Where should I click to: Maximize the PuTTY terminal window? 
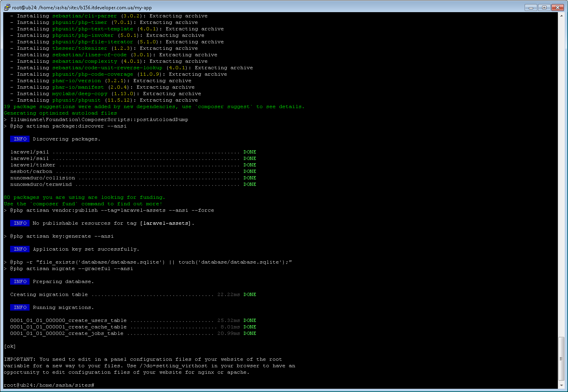[543, 7]
